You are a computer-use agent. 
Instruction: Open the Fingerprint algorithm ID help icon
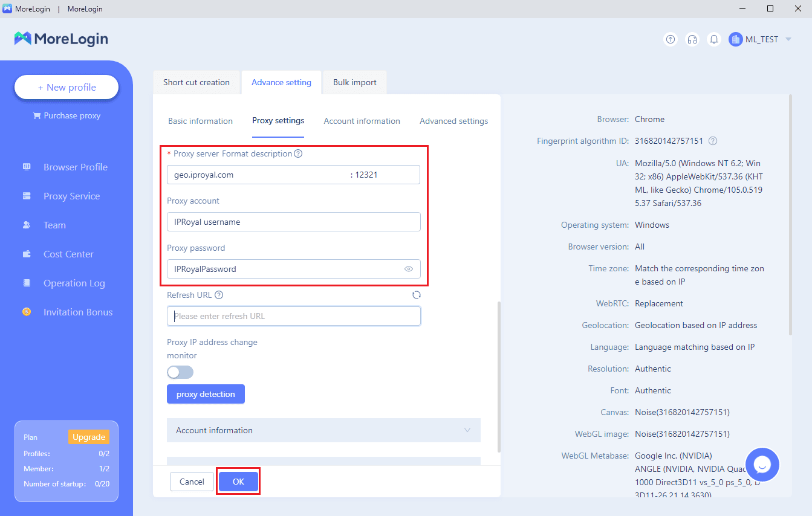[x=713, y=141]
